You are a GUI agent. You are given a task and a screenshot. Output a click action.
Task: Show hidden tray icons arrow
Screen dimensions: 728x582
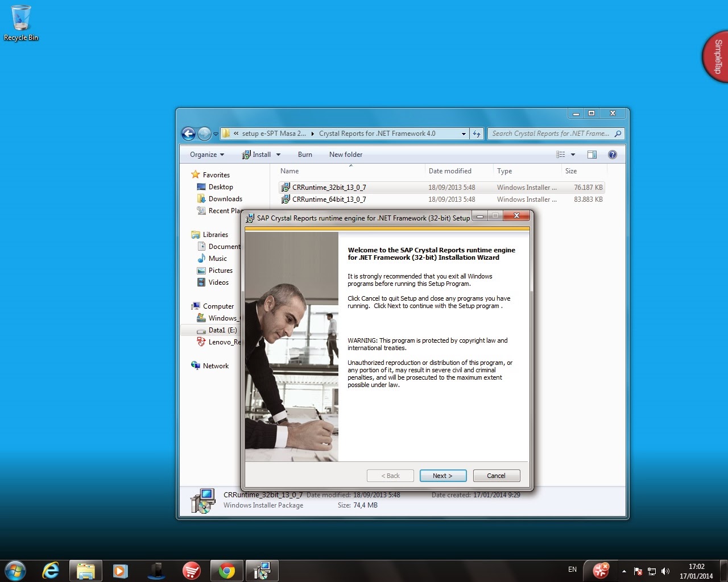624,571
